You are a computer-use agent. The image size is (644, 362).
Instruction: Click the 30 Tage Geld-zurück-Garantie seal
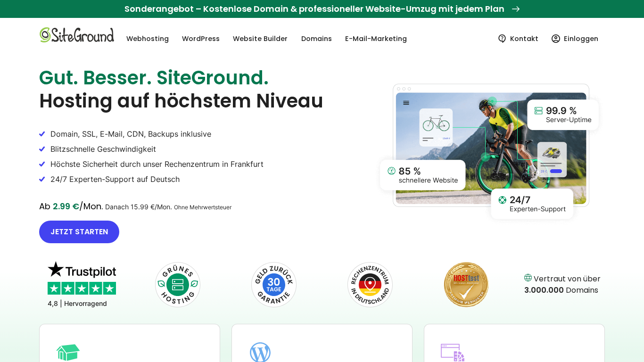tap(274, 285)
